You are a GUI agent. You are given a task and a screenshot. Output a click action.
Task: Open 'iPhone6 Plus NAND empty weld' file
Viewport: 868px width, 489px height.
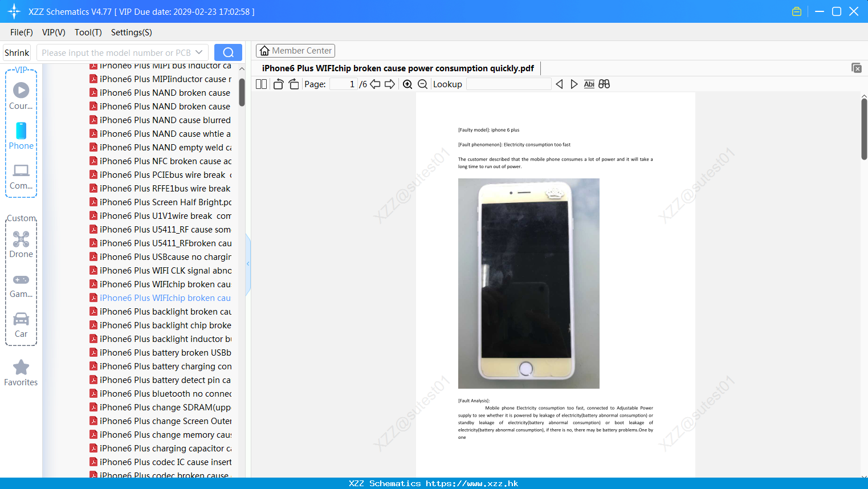(x=160, y=148)
